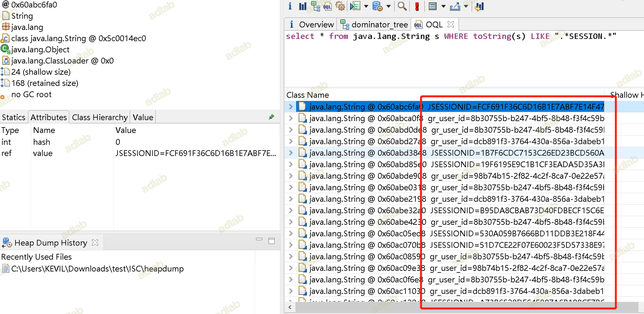
Task: Close the Heap Dump History view tab
Action: pyautogui.click(x=95, y=243)
